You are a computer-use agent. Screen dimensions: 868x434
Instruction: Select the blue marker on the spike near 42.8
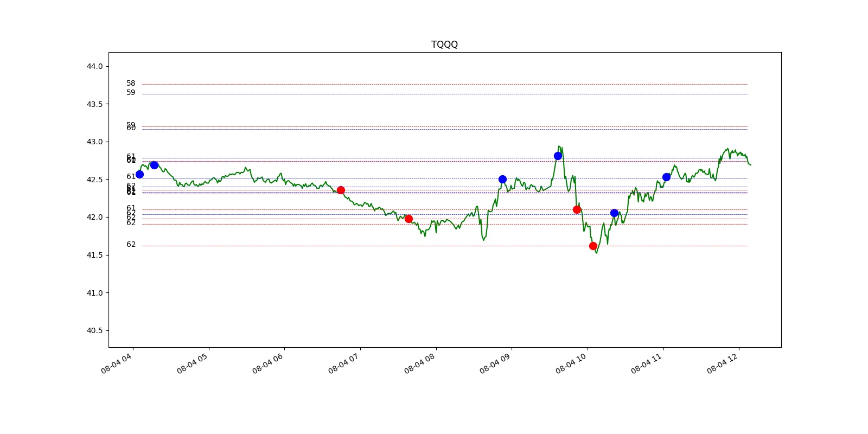(x=558, y=156)
